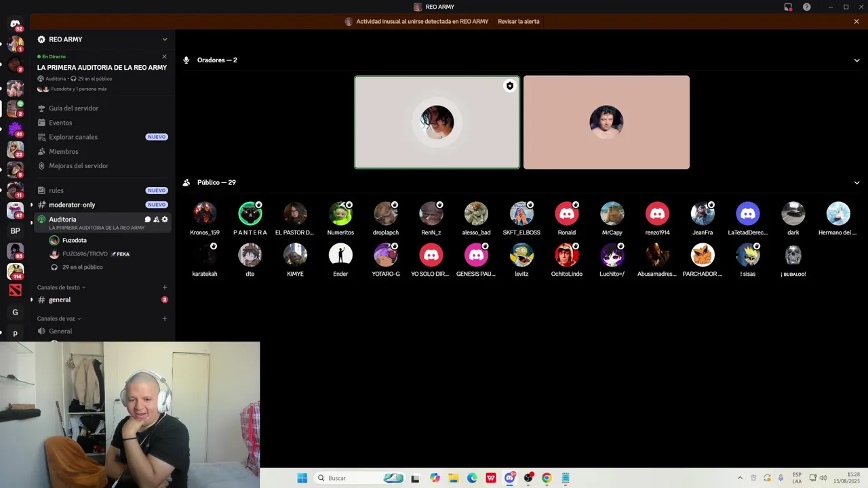Open Discord help question mark icon
The image size is (868, 488).
point(807,7)
